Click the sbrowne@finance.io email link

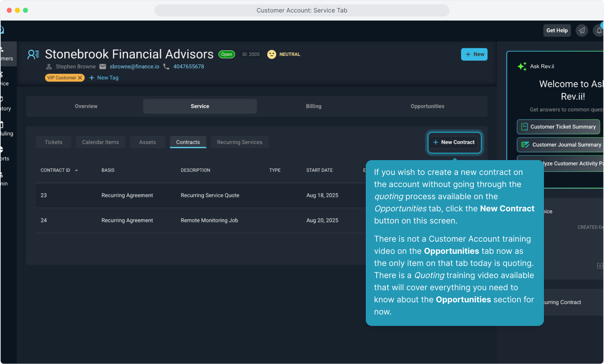tap(134, 67)
